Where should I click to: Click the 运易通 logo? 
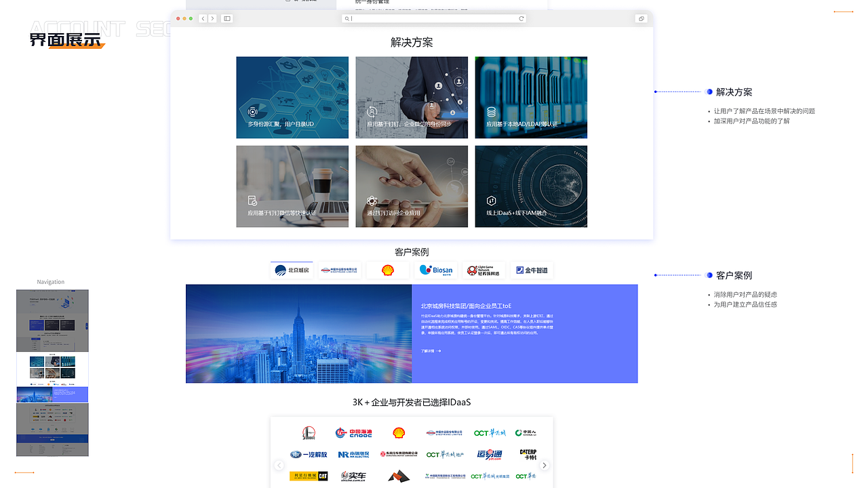[490, 454]
